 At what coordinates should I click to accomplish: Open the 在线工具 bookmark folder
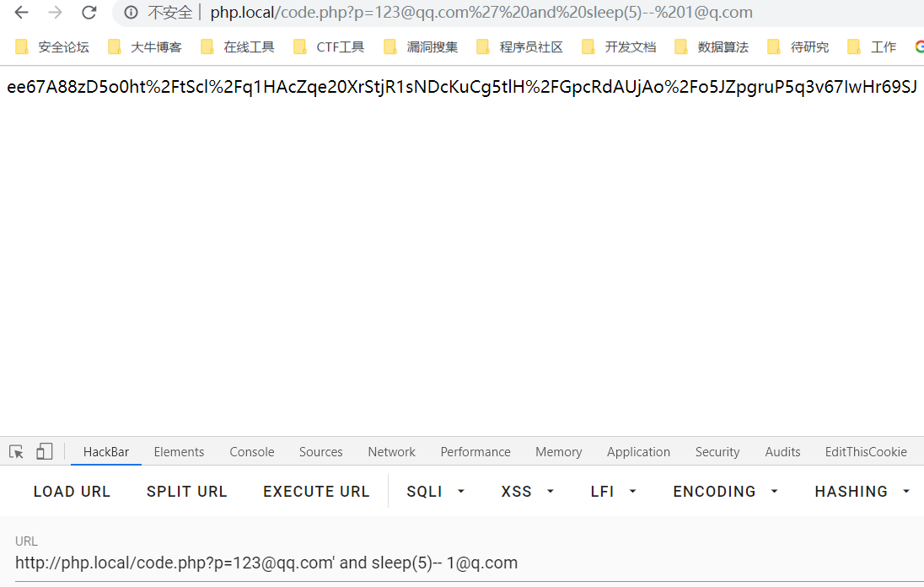coord(239,47)
